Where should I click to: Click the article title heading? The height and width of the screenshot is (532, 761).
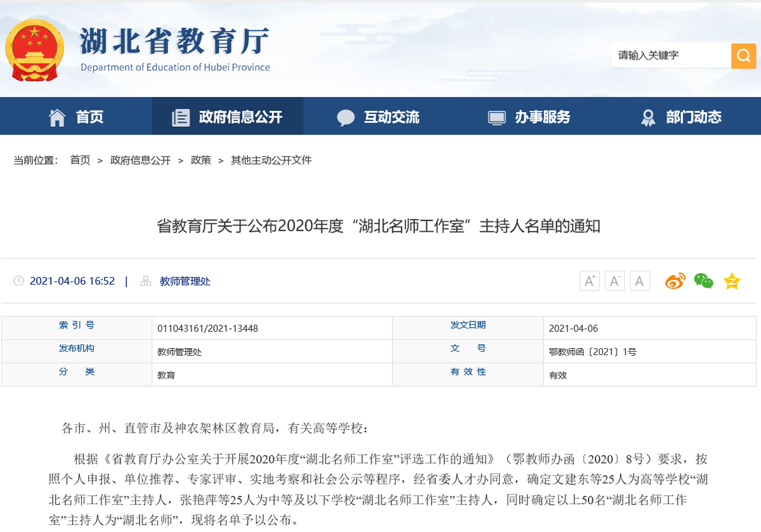379,226
